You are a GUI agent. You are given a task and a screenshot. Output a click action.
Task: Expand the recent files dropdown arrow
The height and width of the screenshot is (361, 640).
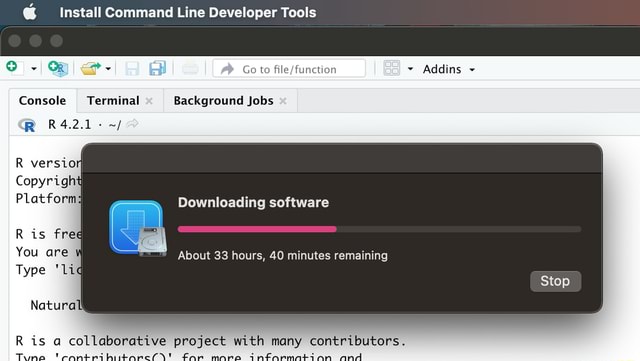point(108,69)
